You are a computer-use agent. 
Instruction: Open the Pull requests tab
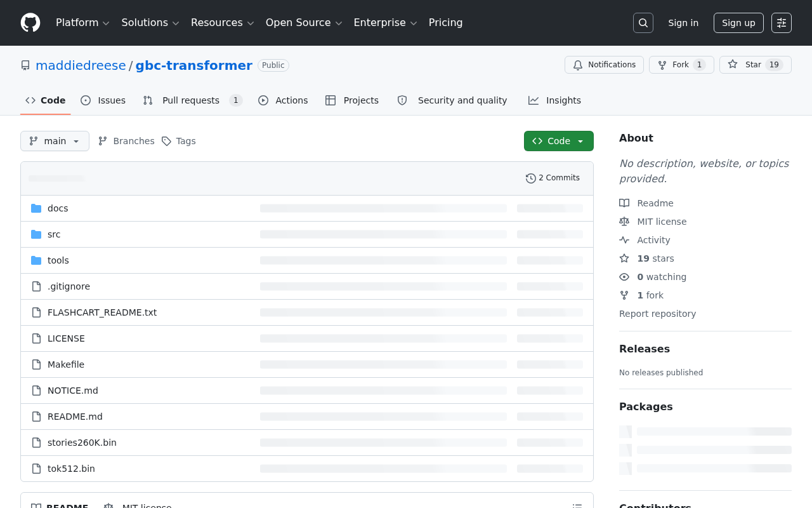point(193,100)
